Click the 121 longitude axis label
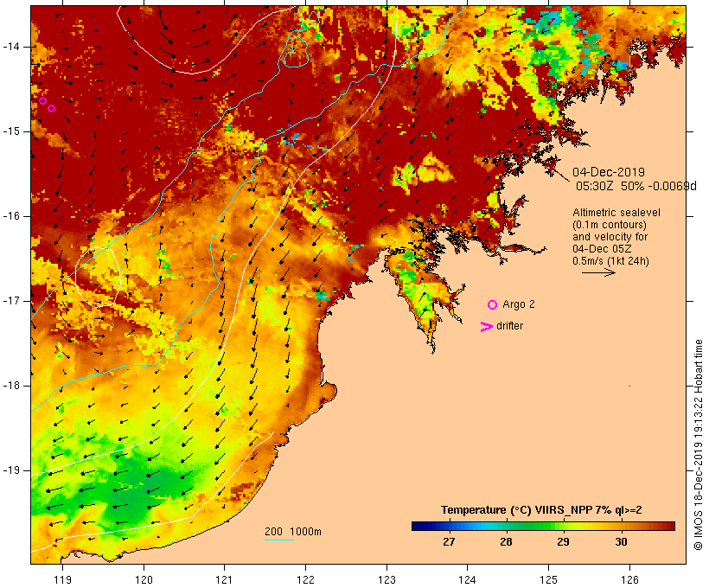709x588 pixels. tap(224, 580)
